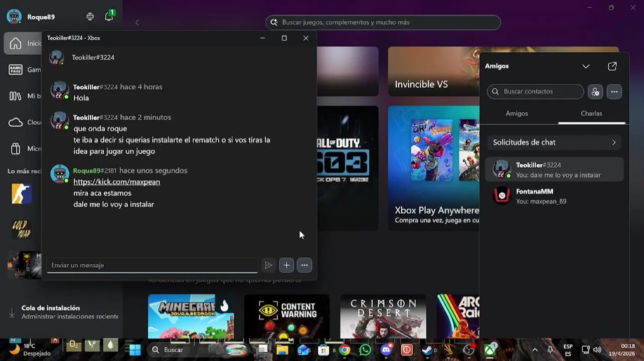Open Amigos panel more options ellipsis

pos(614,92)
